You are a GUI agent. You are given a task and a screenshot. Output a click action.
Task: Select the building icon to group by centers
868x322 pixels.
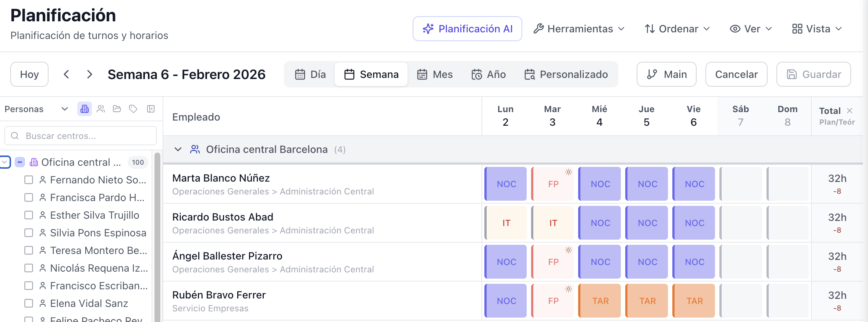[84, 109]
